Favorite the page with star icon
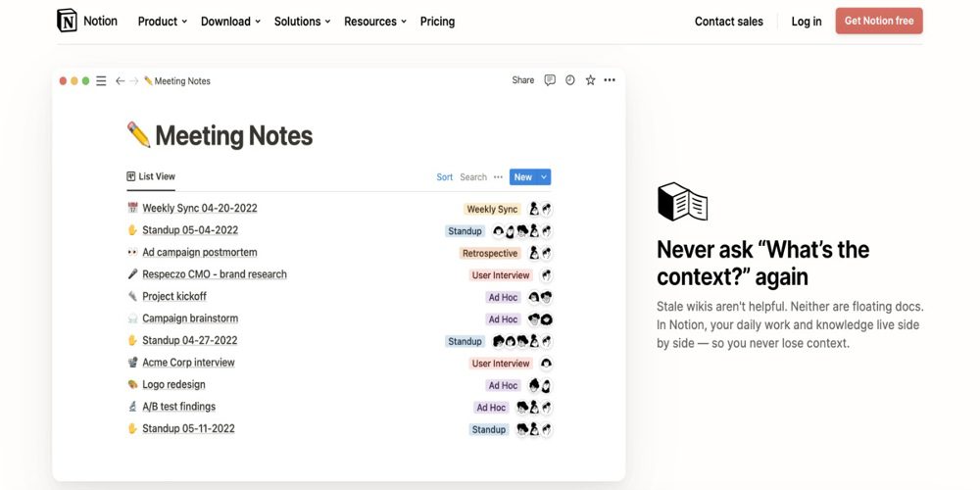The height and width of the screenshot is (490, 980). coord(590,80)
